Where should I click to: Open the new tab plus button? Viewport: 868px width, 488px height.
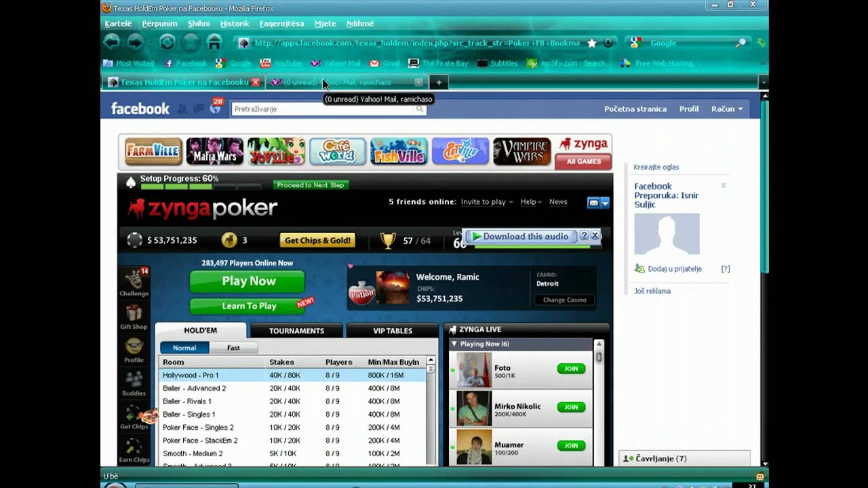[x=439, y=82]
